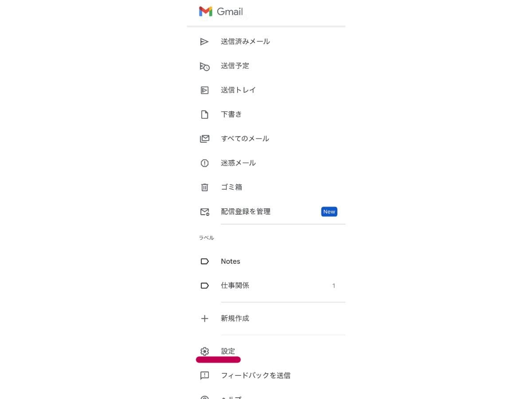This screenshot has width=532, height=399.
Task: Open 送信予定 via the scheduled send clock icon
Action: coord(204,66)
